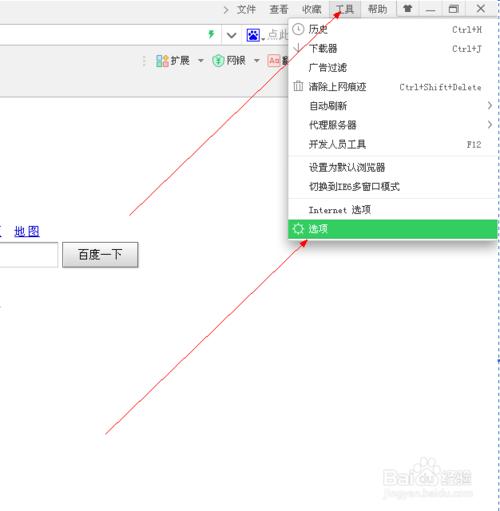Click the search box next to the paw icon
500x511 pixels.
pos(277,35)
